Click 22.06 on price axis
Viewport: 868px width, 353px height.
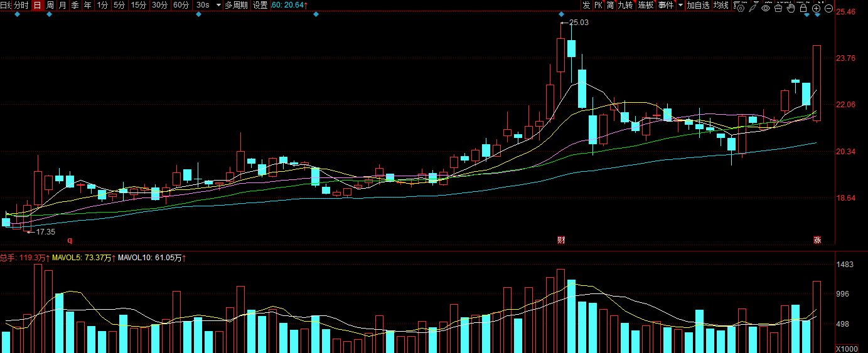click(x=847, y=105)
